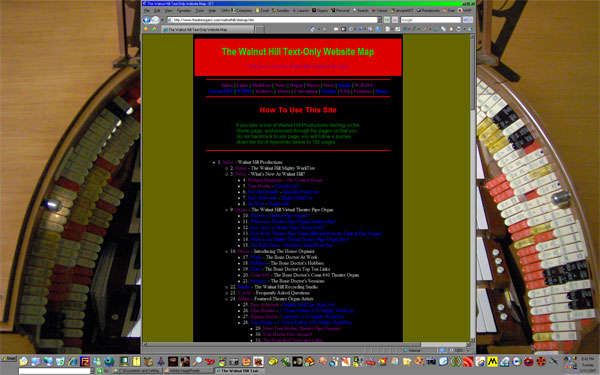Open the File menu
This screenshot has height=375, width=600.
pyautogui.click(x=147, y=11)
